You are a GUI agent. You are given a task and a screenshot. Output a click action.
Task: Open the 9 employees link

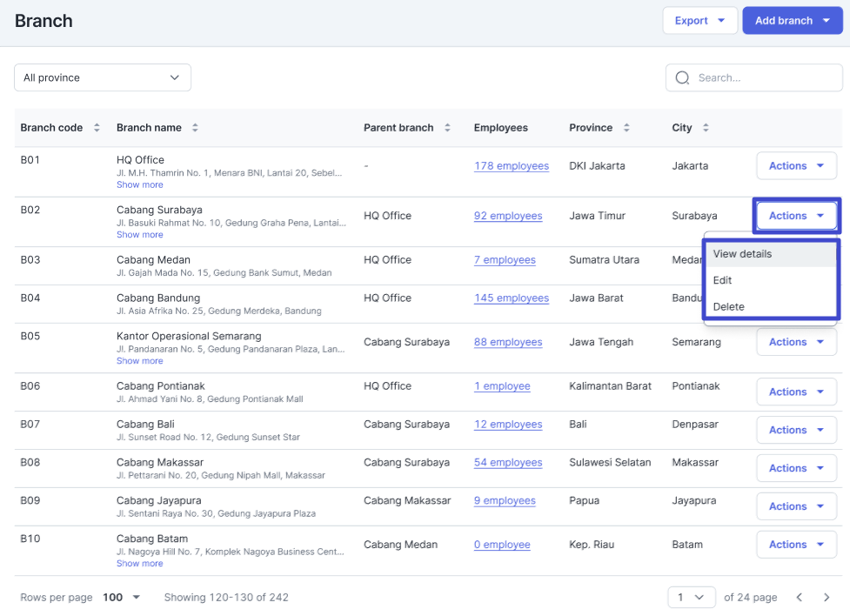tap(505, 500)
